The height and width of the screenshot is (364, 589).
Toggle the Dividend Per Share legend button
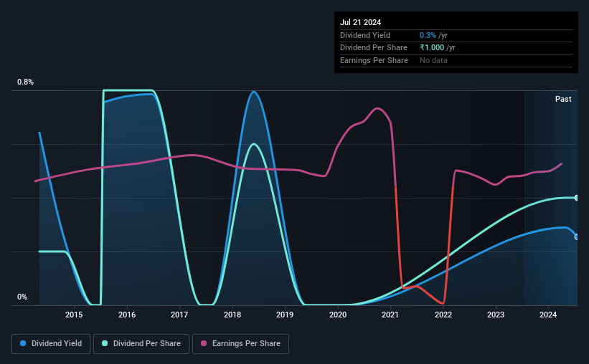[x=141, y=344]
